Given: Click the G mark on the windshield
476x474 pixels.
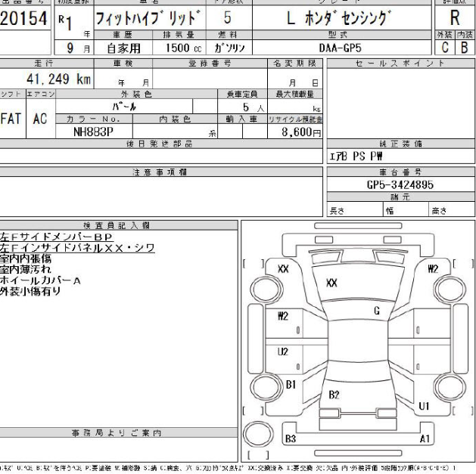Looking at the screenshot, I should click(x=376, y=310).
